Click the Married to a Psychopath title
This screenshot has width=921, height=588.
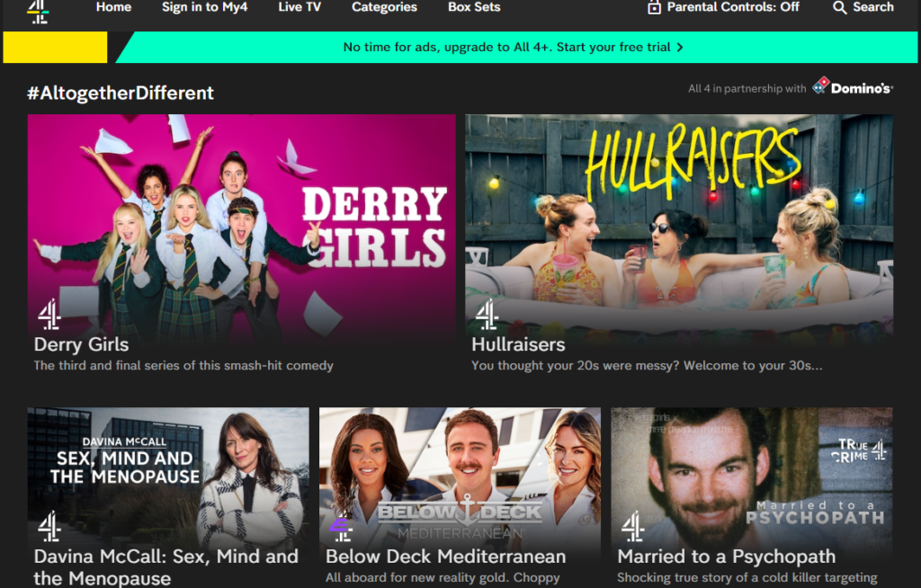(x=726, y=557)
